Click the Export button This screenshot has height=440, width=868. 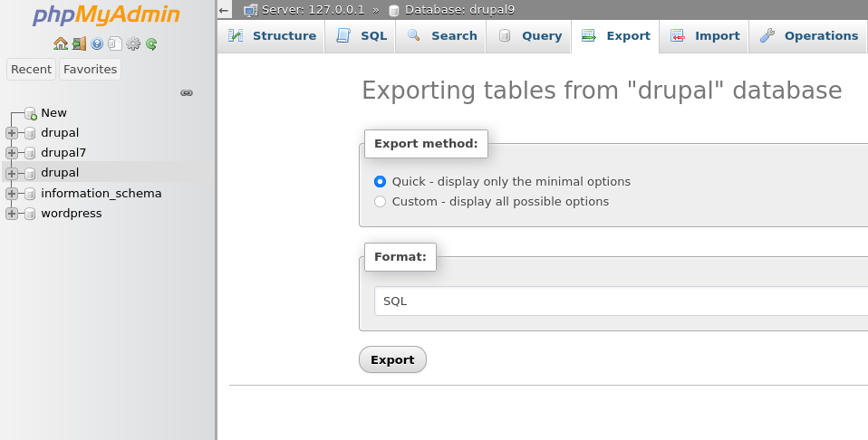point(392,359)
